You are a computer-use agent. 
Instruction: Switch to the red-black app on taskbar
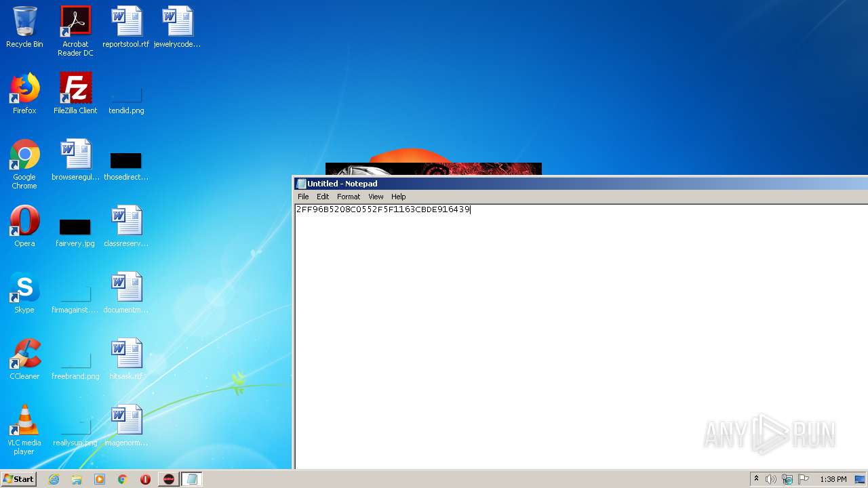[x=169, y=479]
